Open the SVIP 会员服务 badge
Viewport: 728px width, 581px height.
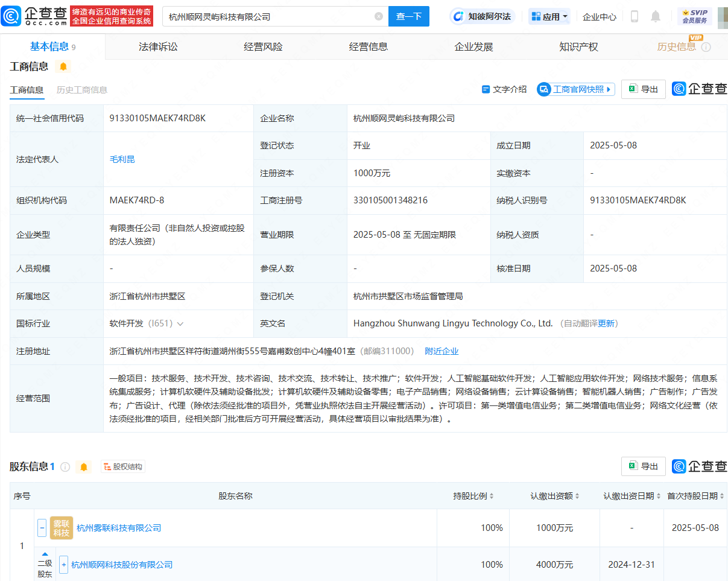[x=694, y=16]
